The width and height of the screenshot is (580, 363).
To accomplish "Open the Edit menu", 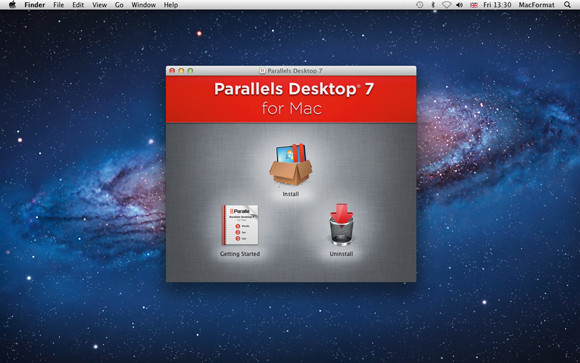I will tap(78, 5).
